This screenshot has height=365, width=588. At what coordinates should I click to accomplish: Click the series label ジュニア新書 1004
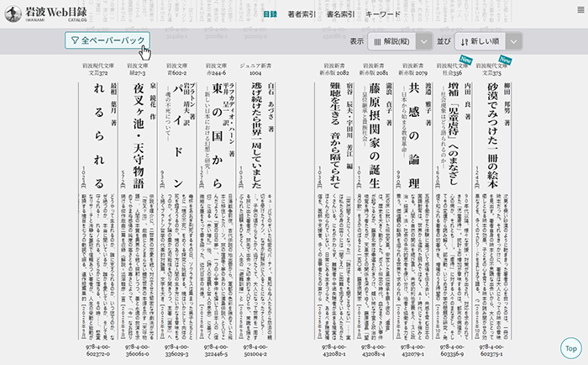[x=255, y=69]
